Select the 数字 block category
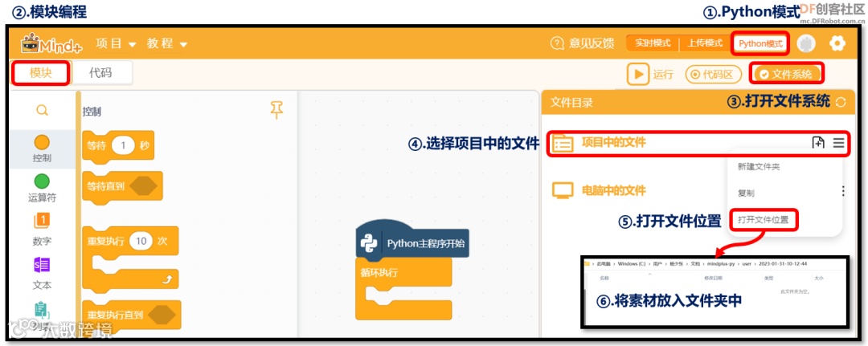This screenshot has width=868, height=346. 42,230
